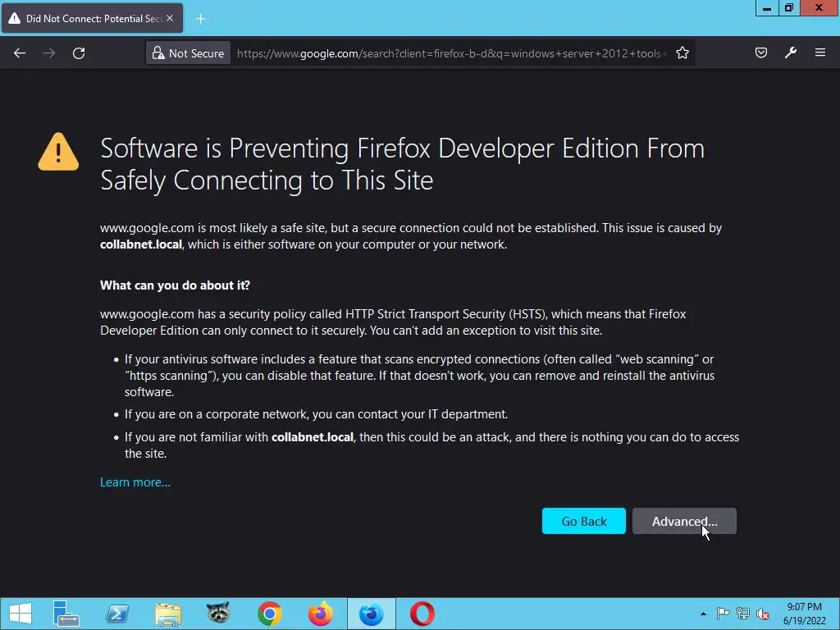Go back one page with the arrow
Image resolution: width=840 pixels, height=630 pixels.
(x=20, y=53)
